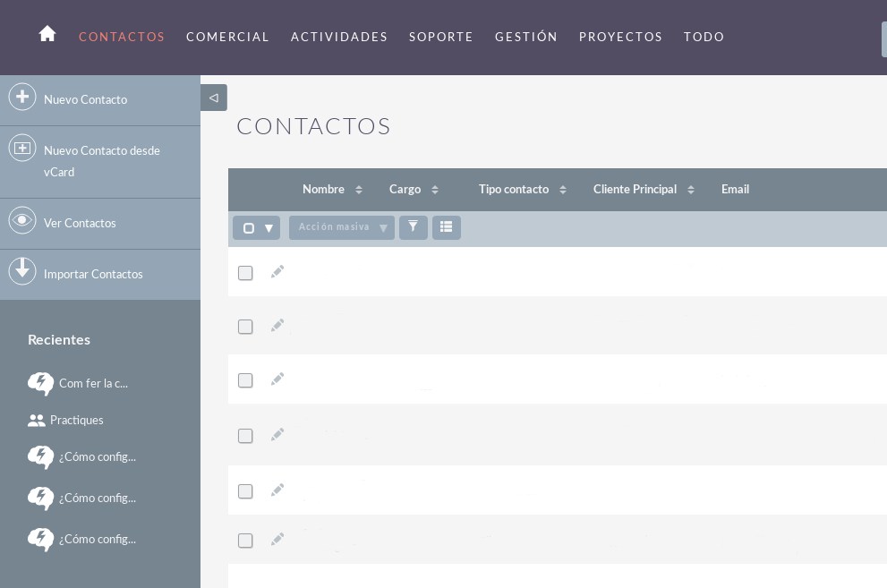Click brain icon of second '¿Cómo config...'

41,499
